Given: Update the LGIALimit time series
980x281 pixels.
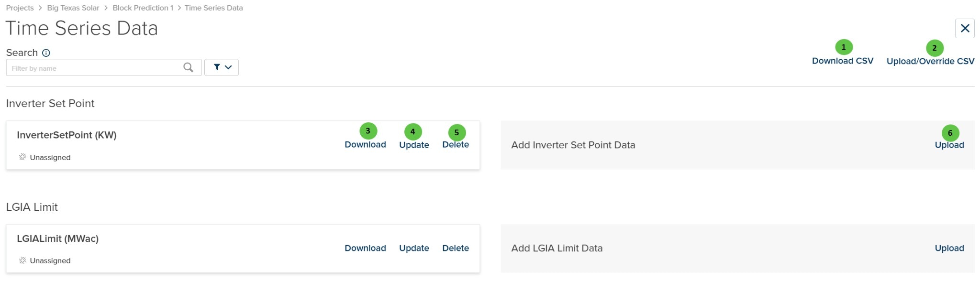Looking at the screenshot, I should pos(413,248).
